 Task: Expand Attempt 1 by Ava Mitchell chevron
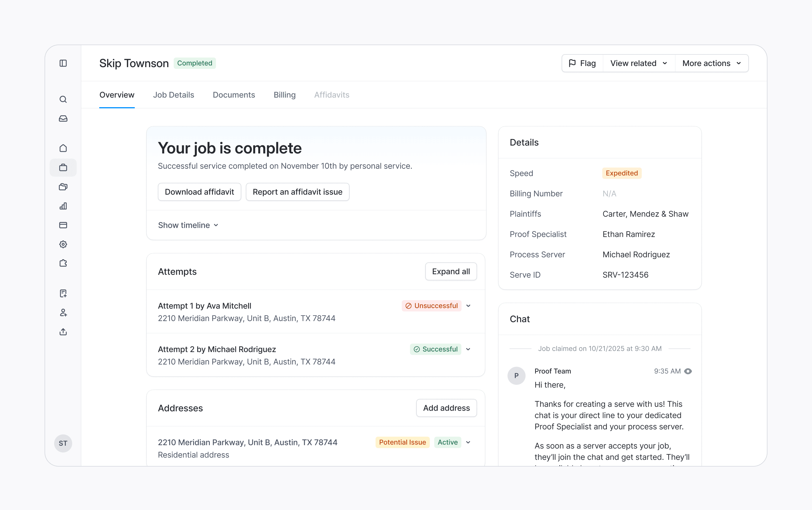[x=468, y=305]
